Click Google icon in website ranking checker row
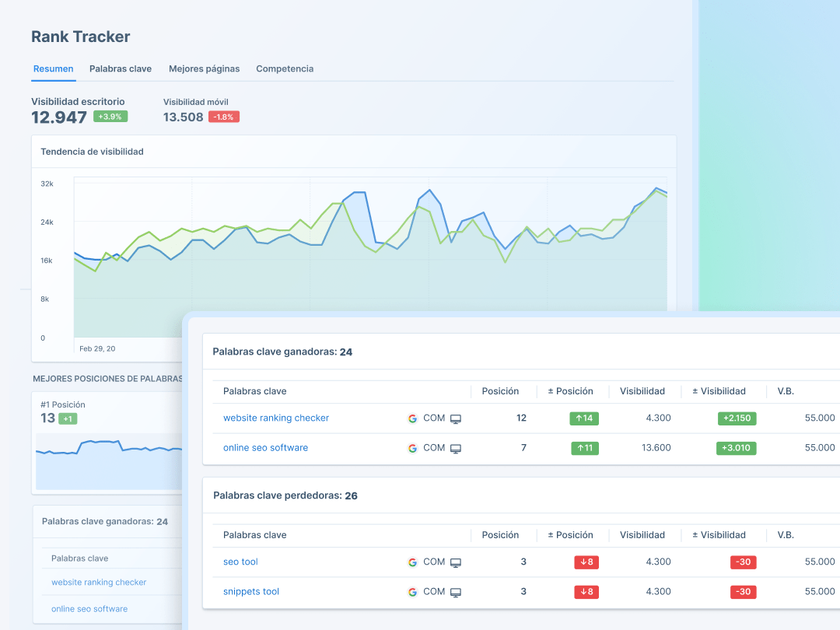This screenshot has width=840, height=630. pos(412,418)
